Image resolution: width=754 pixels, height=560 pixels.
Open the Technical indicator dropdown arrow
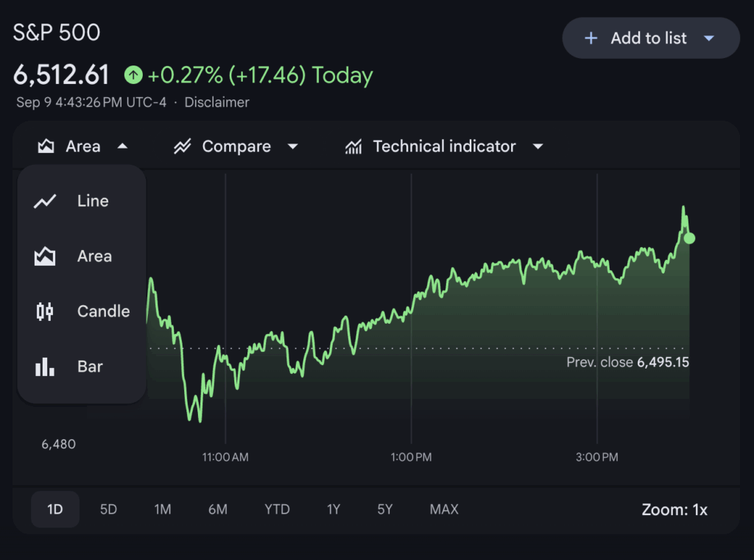click(x=538, y=147)
